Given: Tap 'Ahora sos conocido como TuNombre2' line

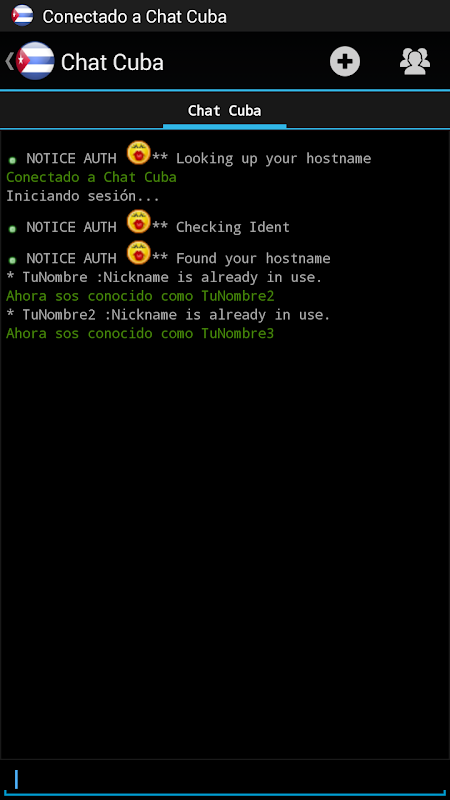Looking at the screenshot, I should [x=140, y=296].
